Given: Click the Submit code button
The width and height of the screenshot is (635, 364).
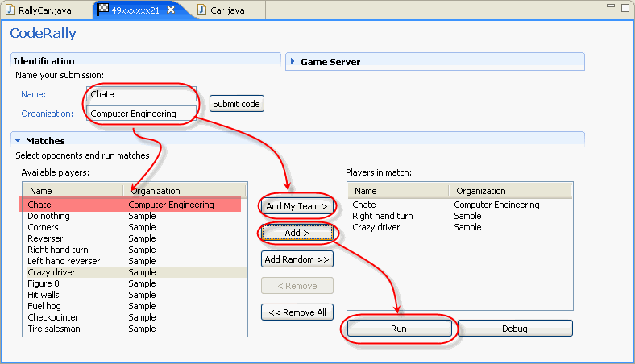Looking at the screenshot, I should click(236, 104).
